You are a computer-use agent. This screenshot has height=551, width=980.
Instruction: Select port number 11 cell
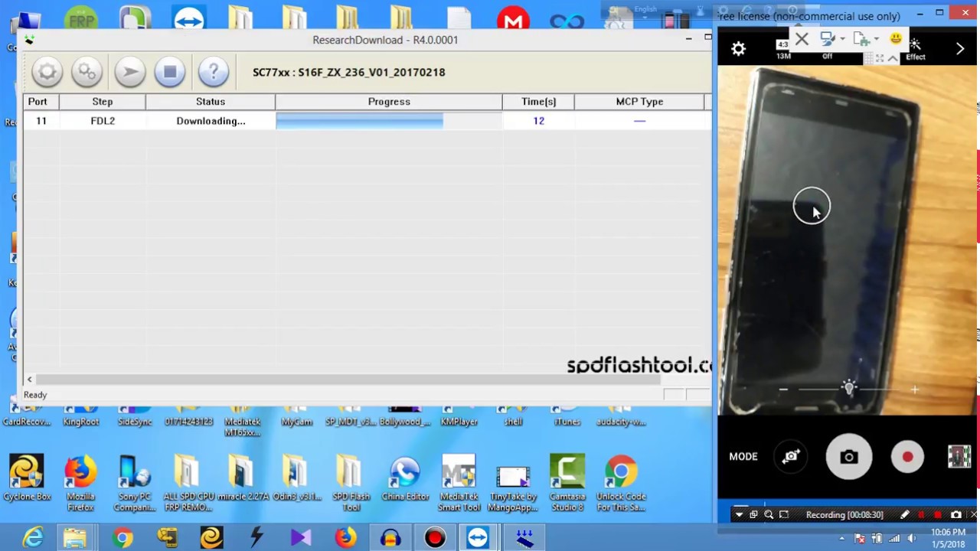click(41, 121)
